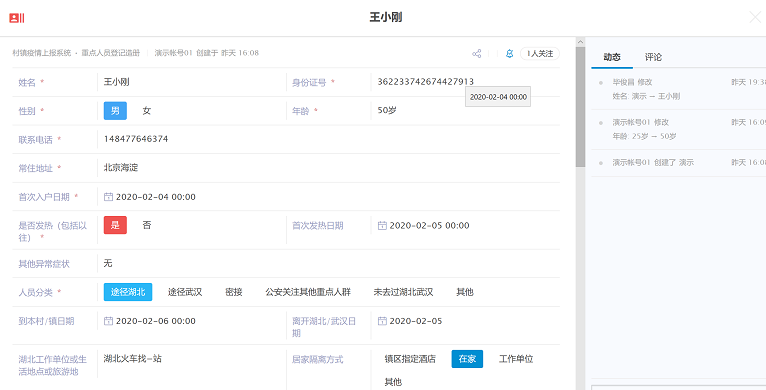Open the share icon in the header
The height and width of the screenshot is (390, 766).
[x=477, y=54]
